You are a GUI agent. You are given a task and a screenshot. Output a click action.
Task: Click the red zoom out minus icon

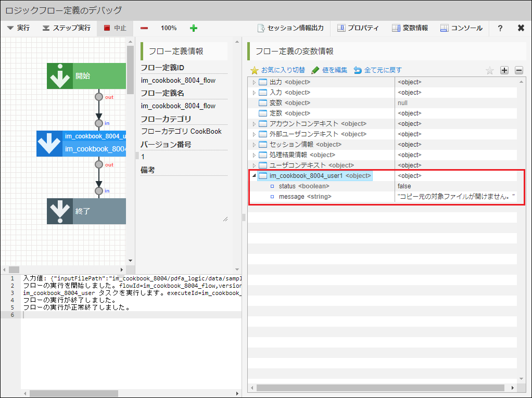click(x=144, y=28)
